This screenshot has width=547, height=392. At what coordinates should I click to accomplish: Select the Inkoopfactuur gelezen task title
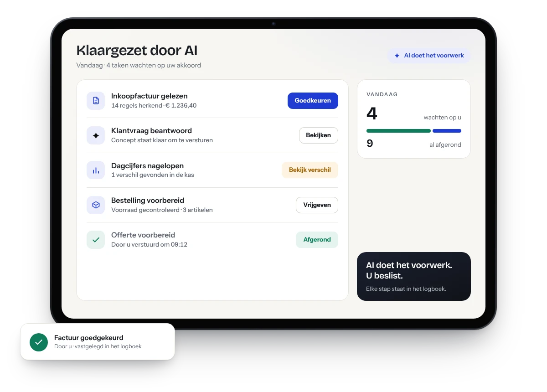(x=150, y=96)
